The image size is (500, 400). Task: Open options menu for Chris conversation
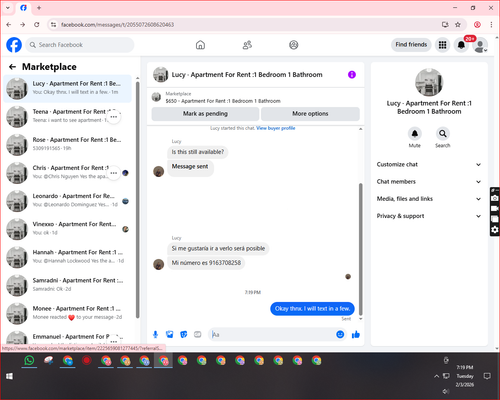pyautogui.click(x=114, y=173)
